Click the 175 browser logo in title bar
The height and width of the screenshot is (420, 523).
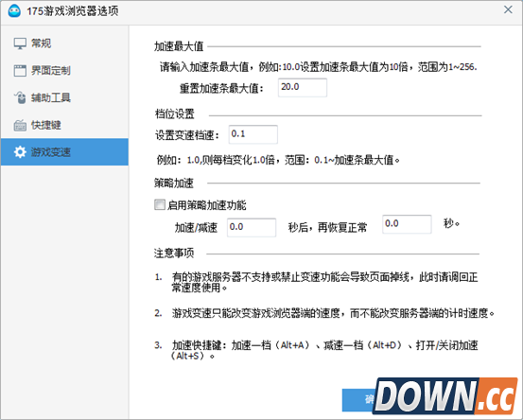pos(14,11)
